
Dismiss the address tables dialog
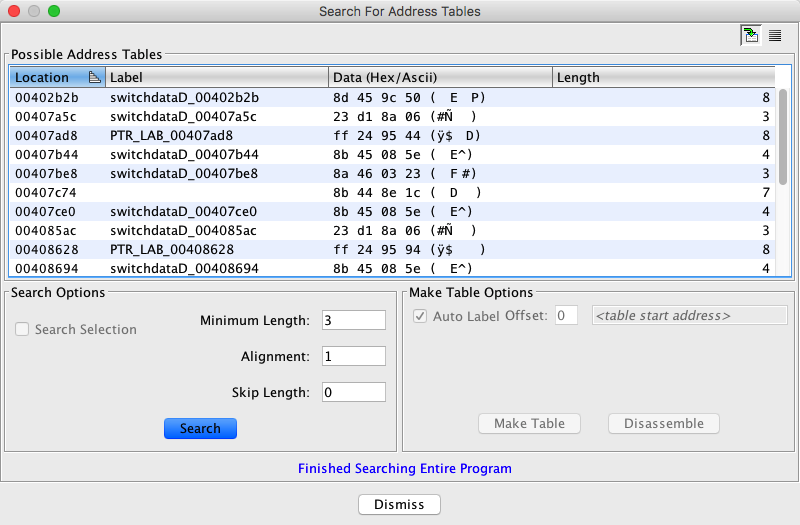tap(399, 505)
